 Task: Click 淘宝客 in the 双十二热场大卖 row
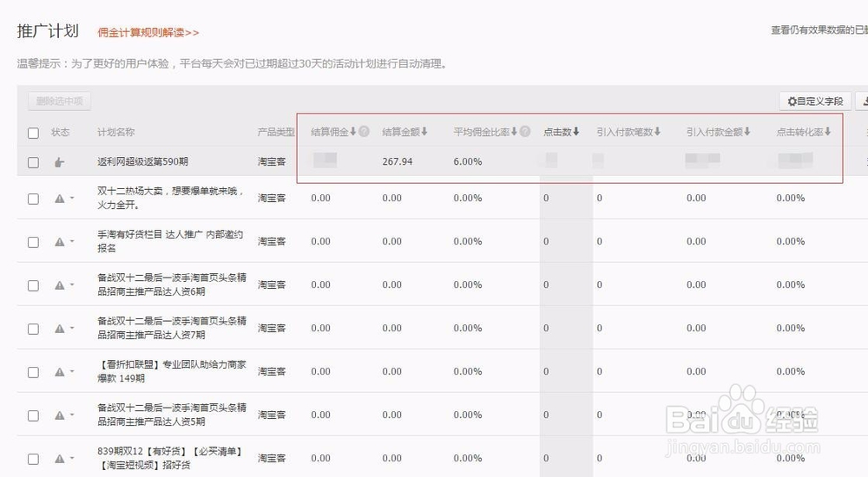(271, 198)
